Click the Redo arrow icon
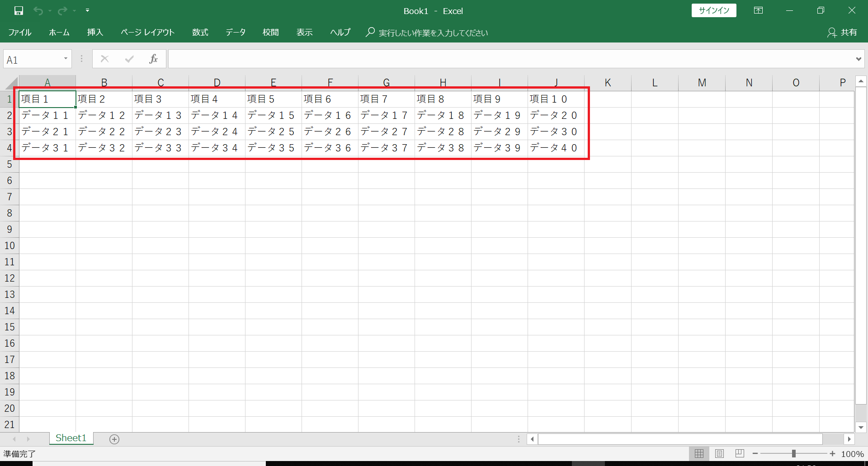Image resolution: width=868 pixels, height=466 pixels. tap(62, 11)
